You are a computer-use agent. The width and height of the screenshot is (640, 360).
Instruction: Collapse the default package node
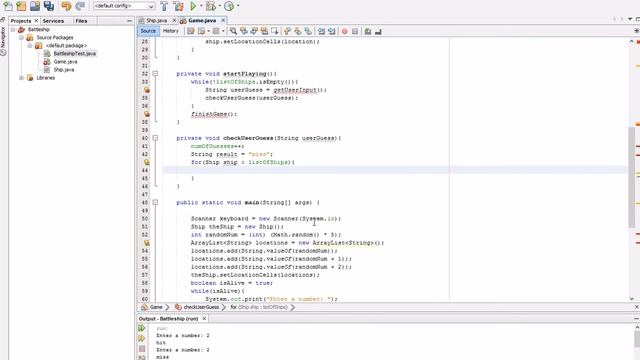tap(30, 46)
